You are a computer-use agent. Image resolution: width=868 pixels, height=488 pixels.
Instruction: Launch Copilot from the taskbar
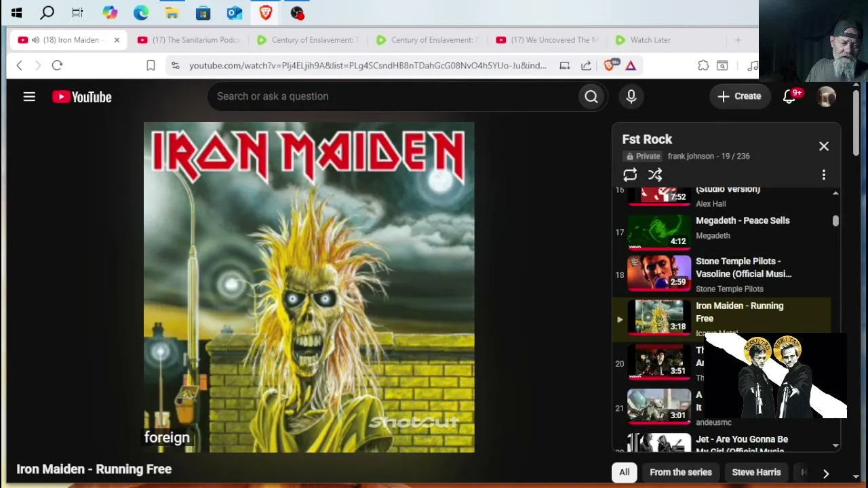click(x=110, y=12)
